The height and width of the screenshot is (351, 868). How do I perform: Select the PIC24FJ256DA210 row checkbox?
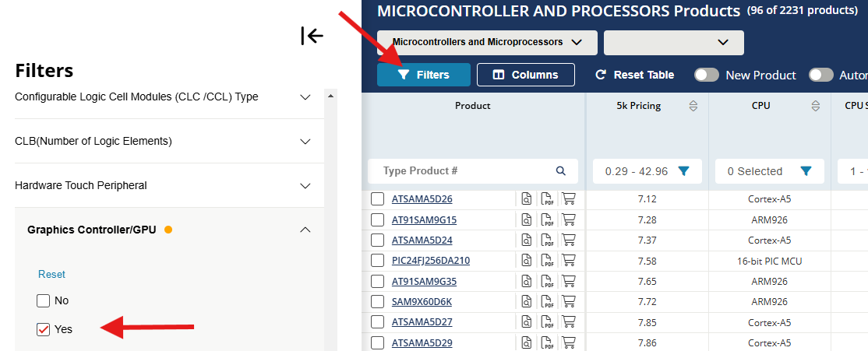coord(378,261)
